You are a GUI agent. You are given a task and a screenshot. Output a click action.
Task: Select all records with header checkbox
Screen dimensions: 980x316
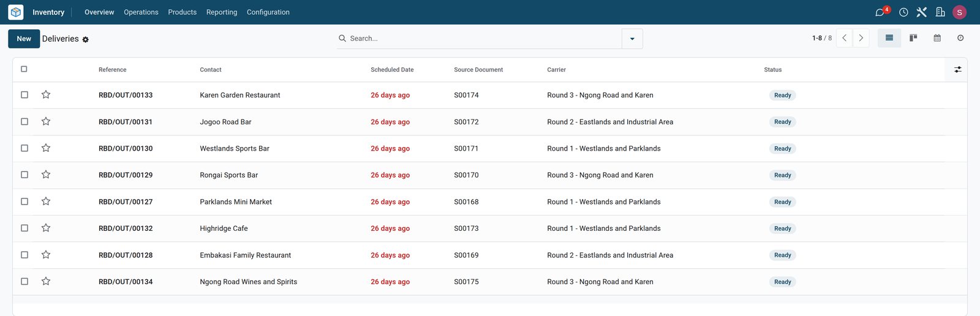click(x=24, y=69)
